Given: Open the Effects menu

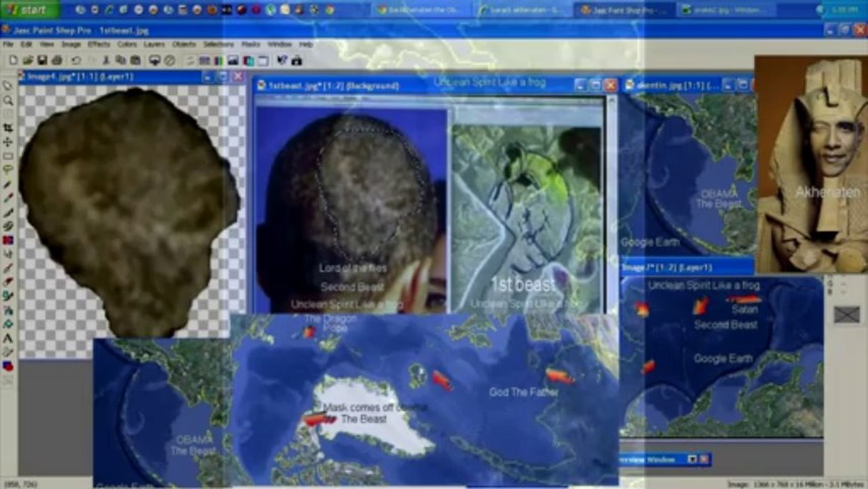Looking at the screenshot, I should [x=98, y=44].
